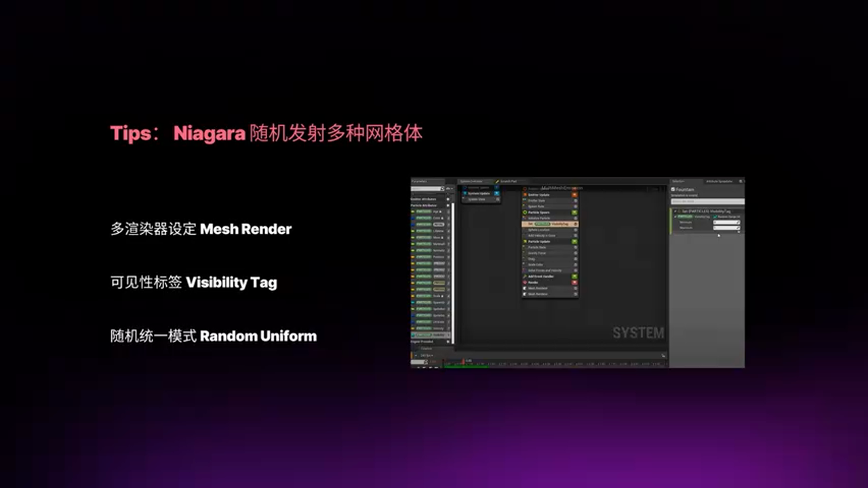Screen dimensions: 868x488
Task: Click the Sphere Location module icon
Action: (x=525, y=230)
